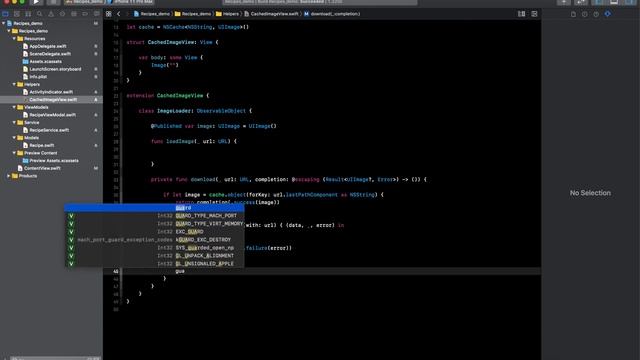
Task: Click Helpers breadcrumb segment
Action: point(227,14)
